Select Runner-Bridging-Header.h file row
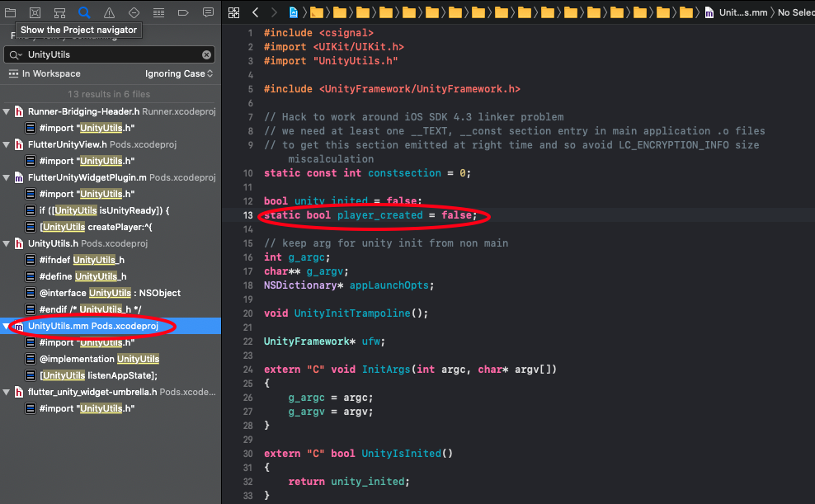 pos(111,111)
